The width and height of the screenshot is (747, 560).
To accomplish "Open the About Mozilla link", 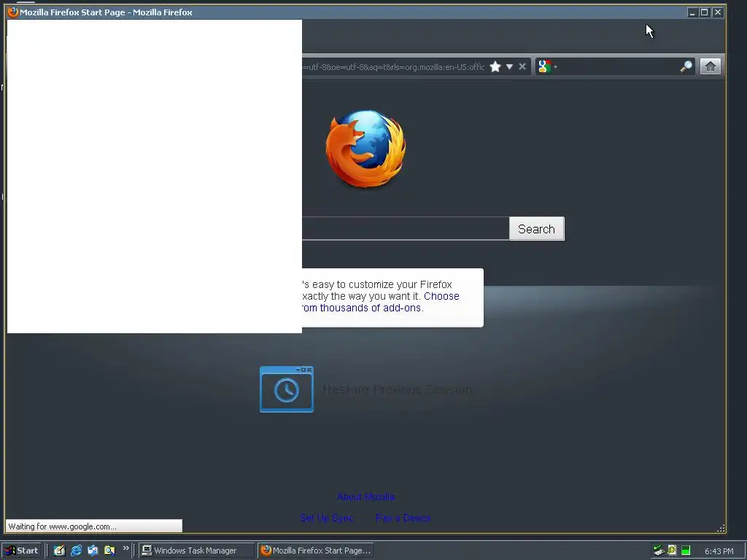I will click(x=366, y=497).
